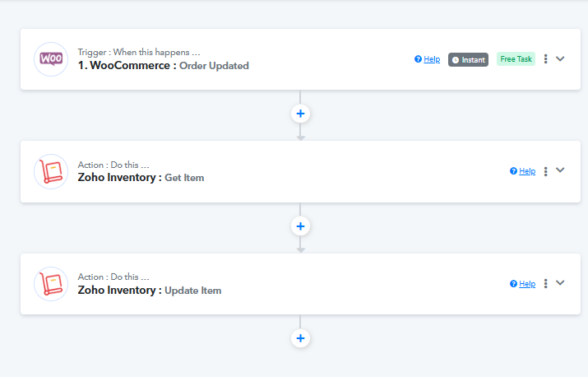The image size is (588, 377).
Task: Click 'Trigger : When this happens ...' label
Action: coord(139,52)
